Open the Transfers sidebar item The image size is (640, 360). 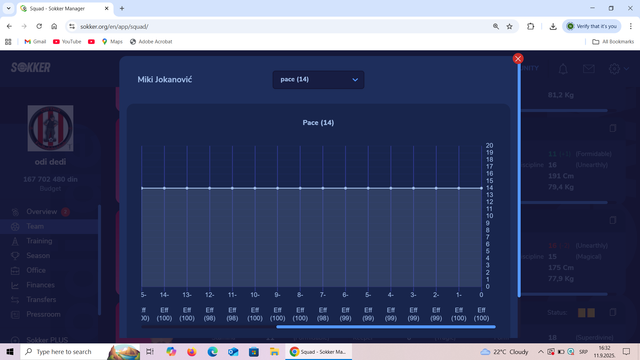(x=41, y=300)
